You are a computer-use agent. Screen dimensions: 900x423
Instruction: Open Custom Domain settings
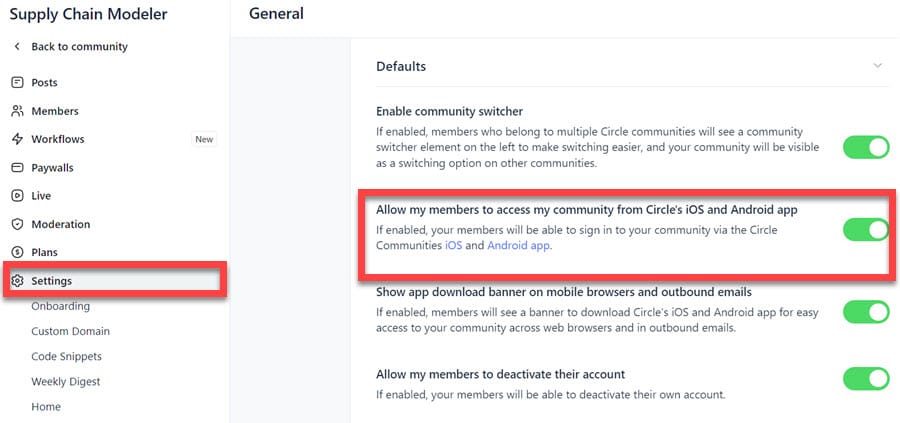[x=70, y=331]
